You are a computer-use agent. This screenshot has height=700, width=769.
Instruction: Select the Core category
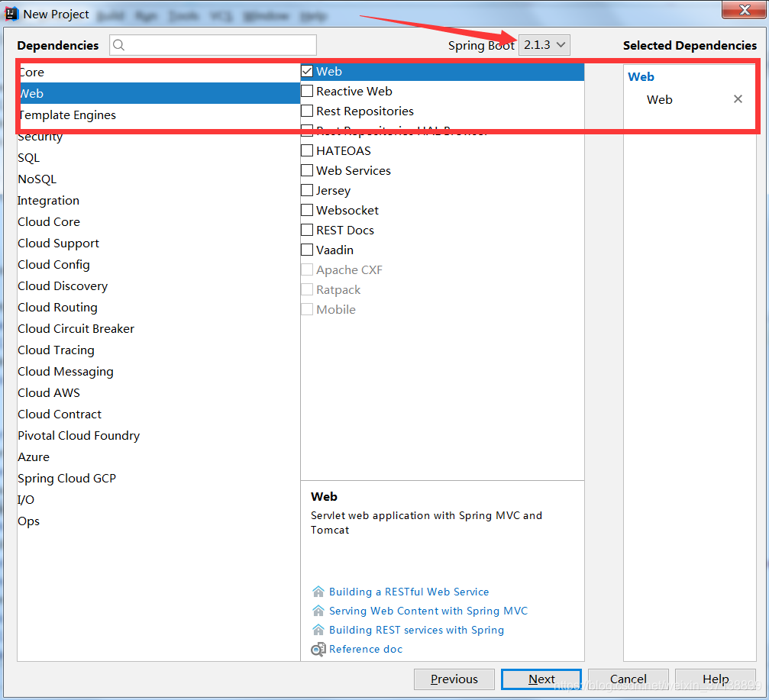pyautogui.click(x=158, y=72)
